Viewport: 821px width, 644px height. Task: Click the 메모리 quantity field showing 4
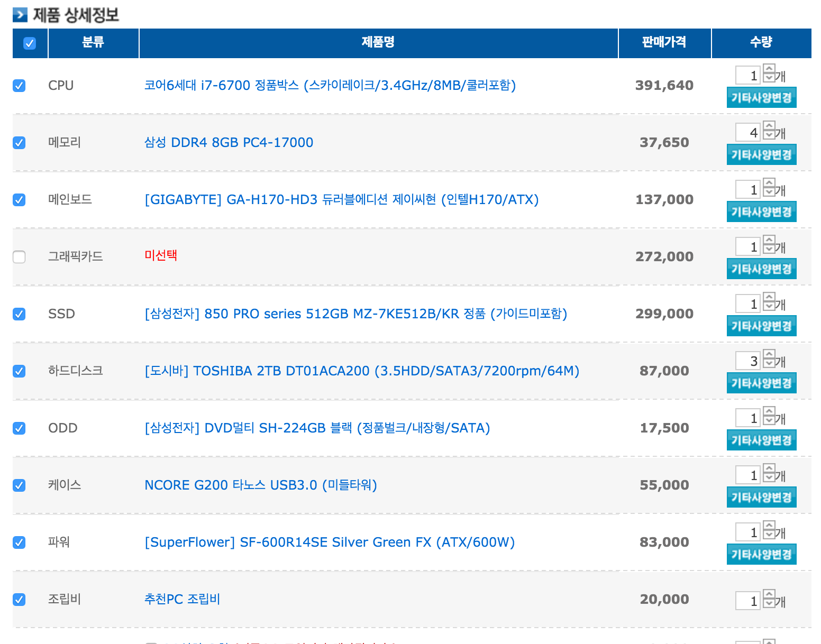tap(748, 132)
